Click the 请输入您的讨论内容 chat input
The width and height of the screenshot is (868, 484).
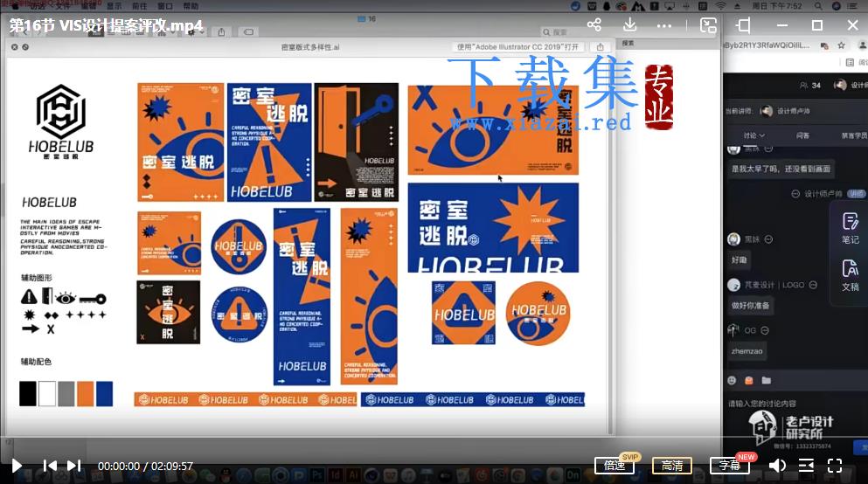tap(761, 404)
